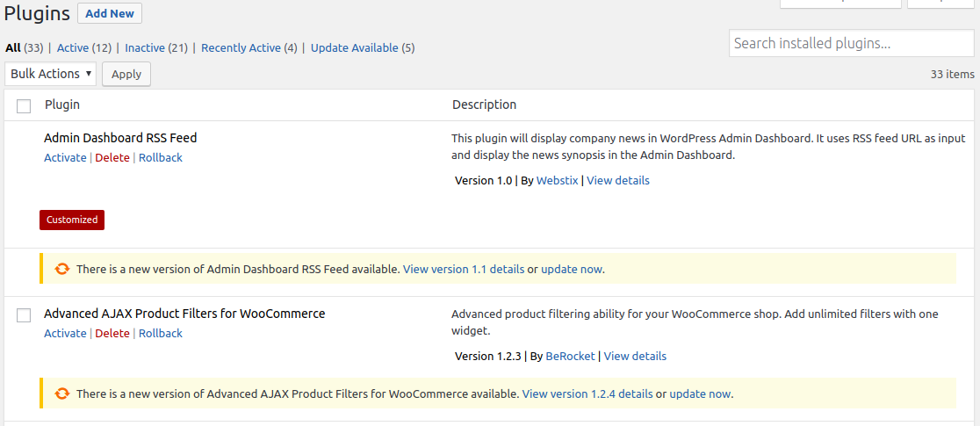Click update now for Admin Dashboard RSS Feed

572,270
